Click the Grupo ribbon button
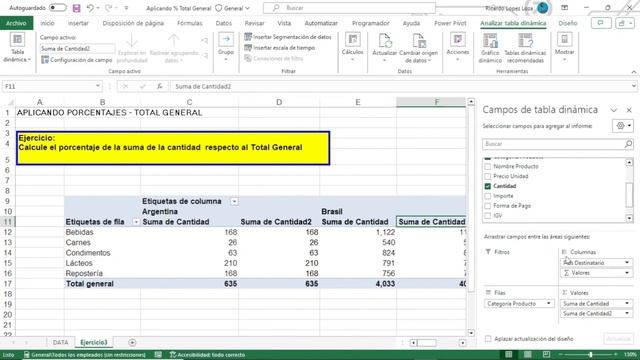Image resolution: width=640 pixels, height=360 pixels. [226, 48]
